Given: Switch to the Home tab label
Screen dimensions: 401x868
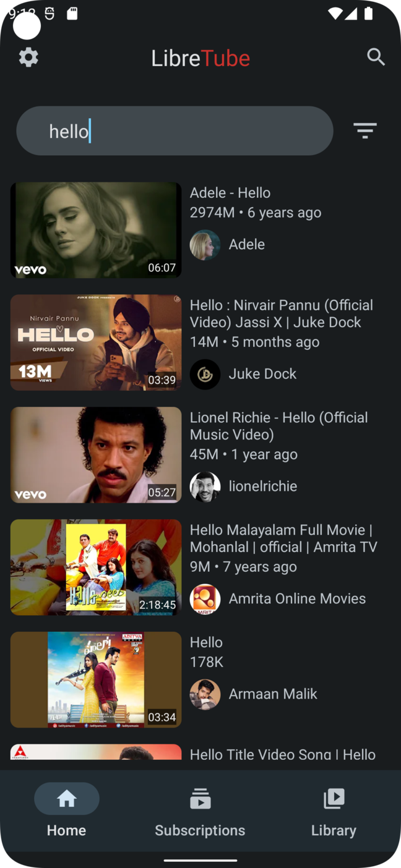Looking at the screenshot, I should (67, 830).
